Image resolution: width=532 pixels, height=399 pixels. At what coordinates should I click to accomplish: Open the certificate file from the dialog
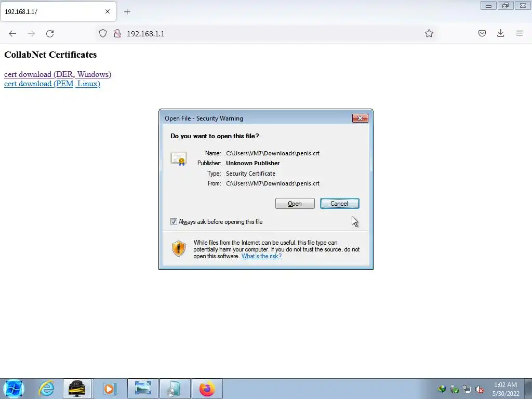click(295, 204)
